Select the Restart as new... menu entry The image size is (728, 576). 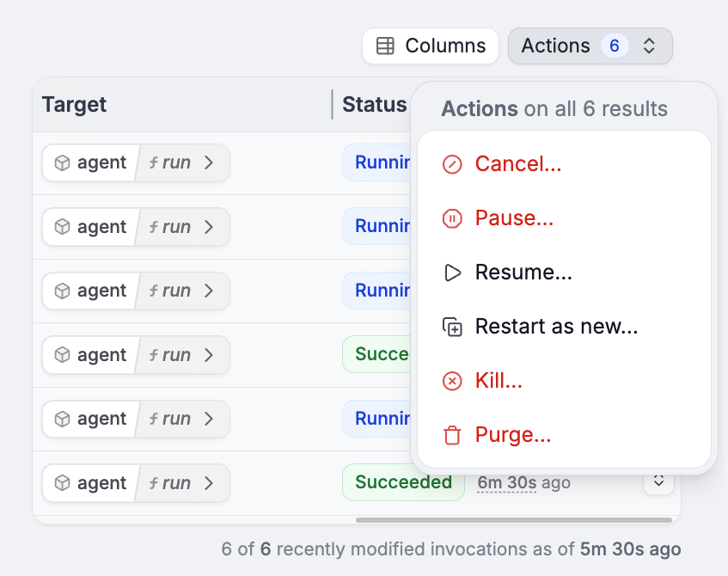pyautogui.click(x=556, y=326)
